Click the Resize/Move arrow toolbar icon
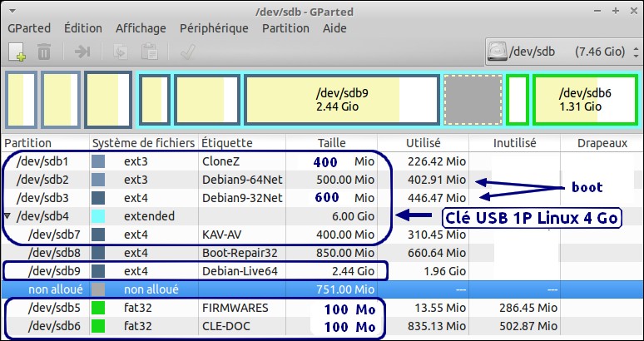This screenshot has height=341, width=644. click(82, 52)
